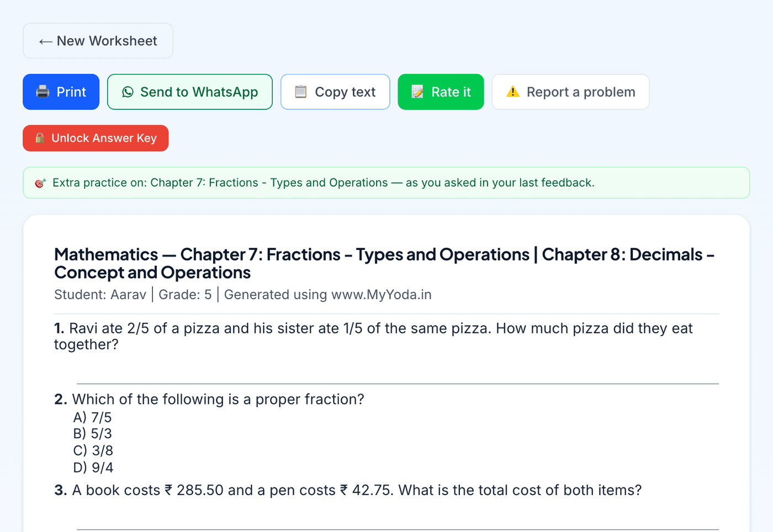
Task: Click the WhatsApp logo icon
Action: [128, 92]
